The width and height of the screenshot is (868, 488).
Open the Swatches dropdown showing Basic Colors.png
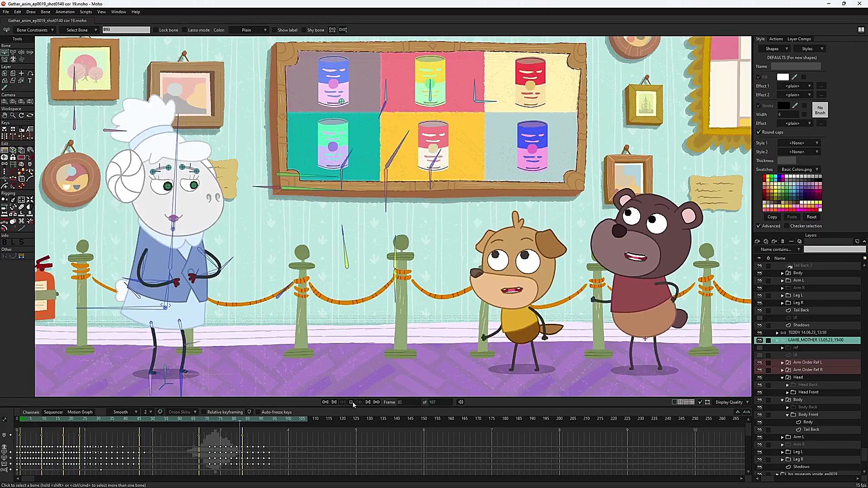click(x=799, y=169)
